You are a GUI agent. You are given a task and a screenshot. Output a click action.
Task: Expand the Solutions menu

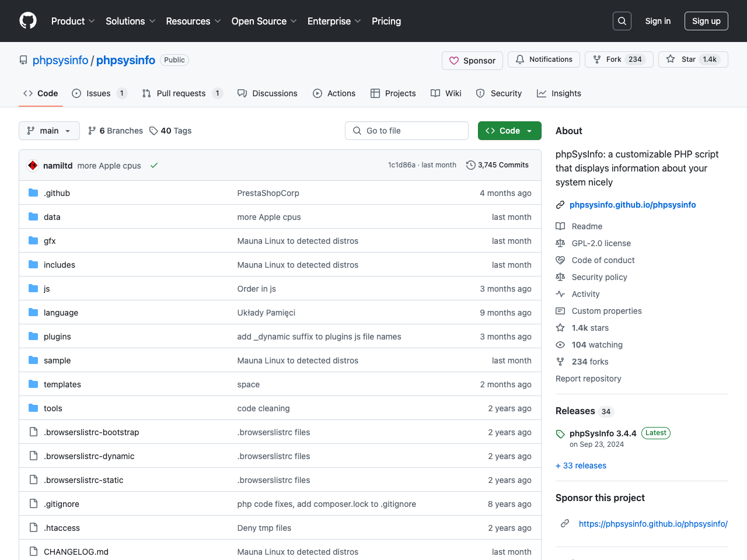coord(131,21)
